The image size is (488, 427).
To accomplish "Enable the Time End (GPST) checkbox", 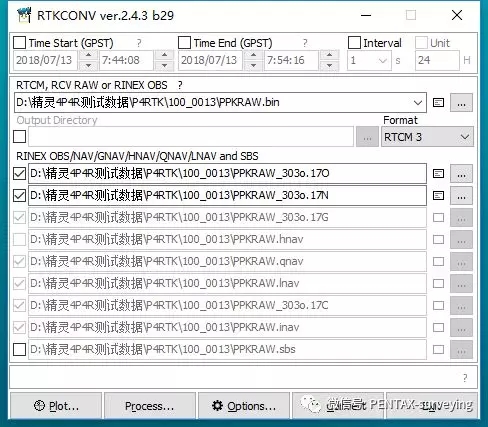I will click(x=184, y=43).
